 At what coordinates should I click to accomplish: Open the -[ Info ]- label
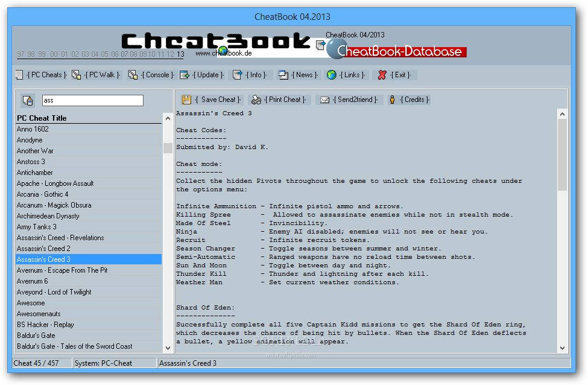tap(256, 75)
